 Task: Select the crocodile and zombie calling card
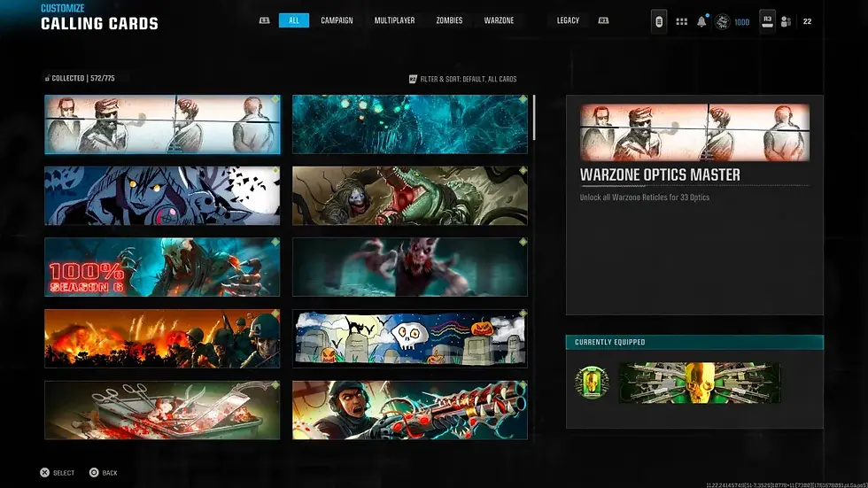[x=409, y=196]
